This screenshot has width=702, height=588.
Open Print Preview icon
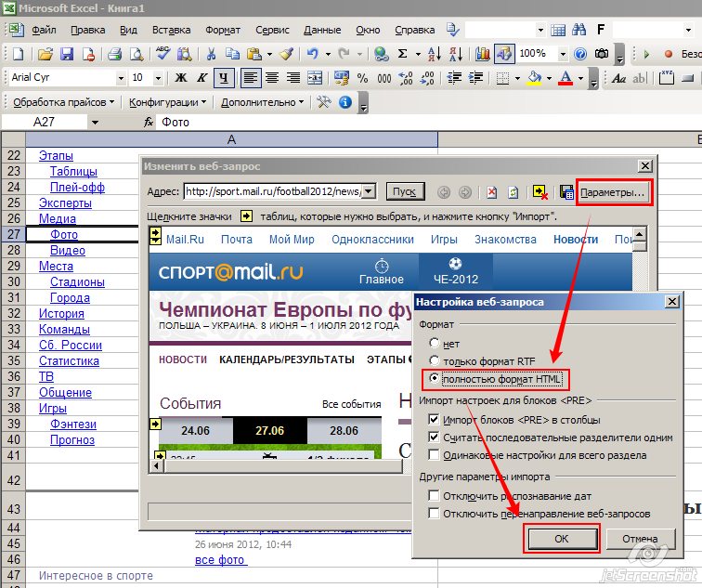point(136,54)
